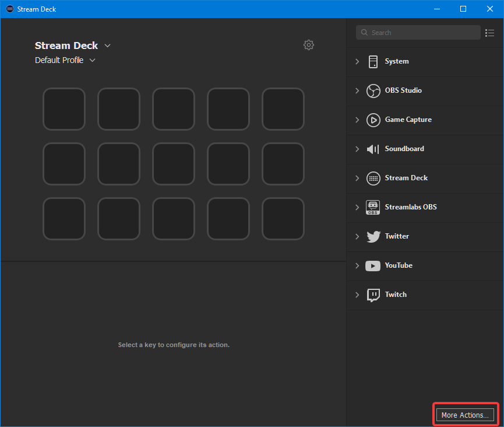Open the Stream Deck settings gear

click(309, 45)
